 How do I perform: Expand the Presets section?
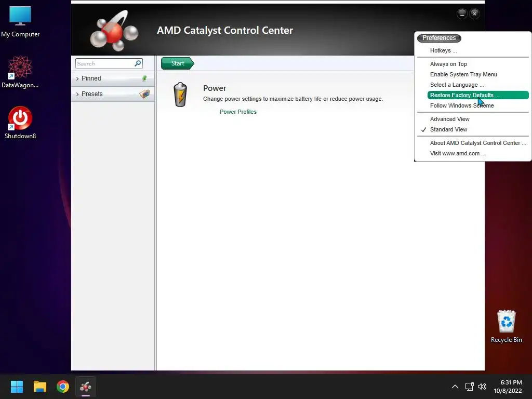113,94
